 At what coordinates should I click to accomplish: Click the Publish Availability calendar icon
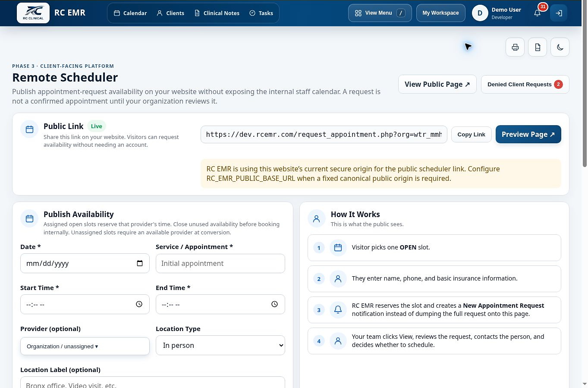pyautogui.click(x=29, y=219)
